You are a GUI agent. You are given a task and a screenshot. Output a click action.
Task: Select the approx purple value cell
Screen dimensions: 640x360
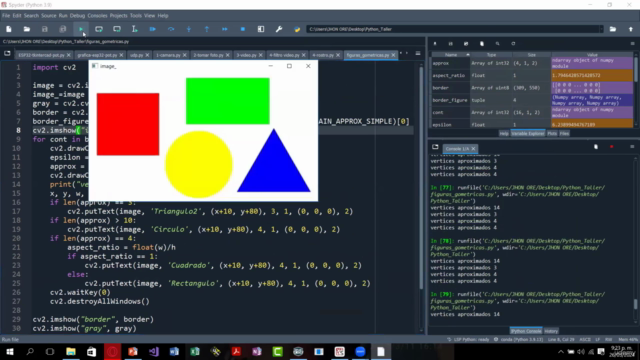pos(592,63)
